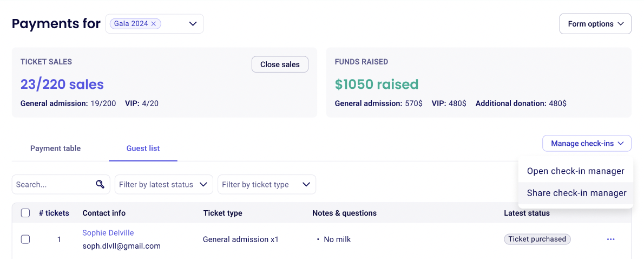Remove the Gala 2024 tag

(154, 24)
